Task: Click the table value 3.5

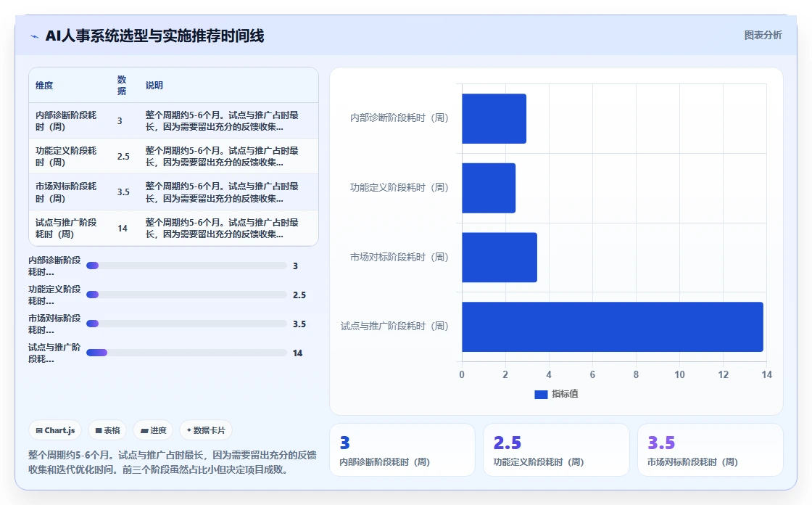Action: coord(123,192)
